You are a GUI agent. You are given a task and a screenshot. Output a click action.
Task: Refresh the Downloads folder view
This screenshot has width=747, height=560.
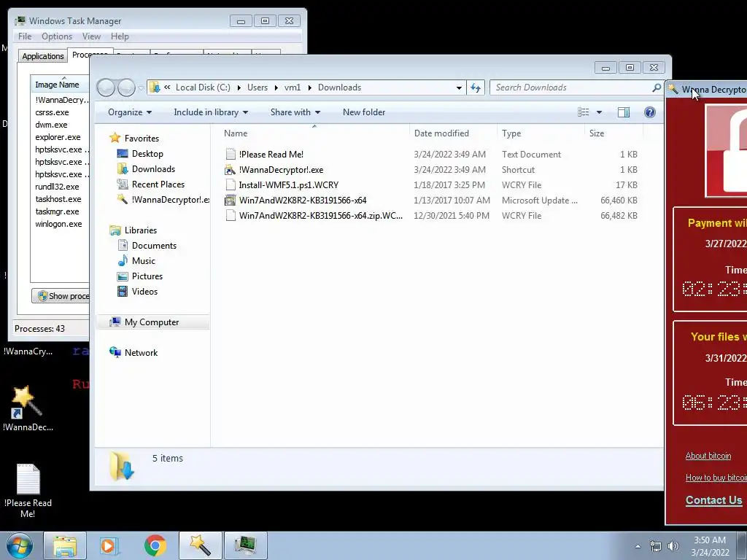click(476, 87)
